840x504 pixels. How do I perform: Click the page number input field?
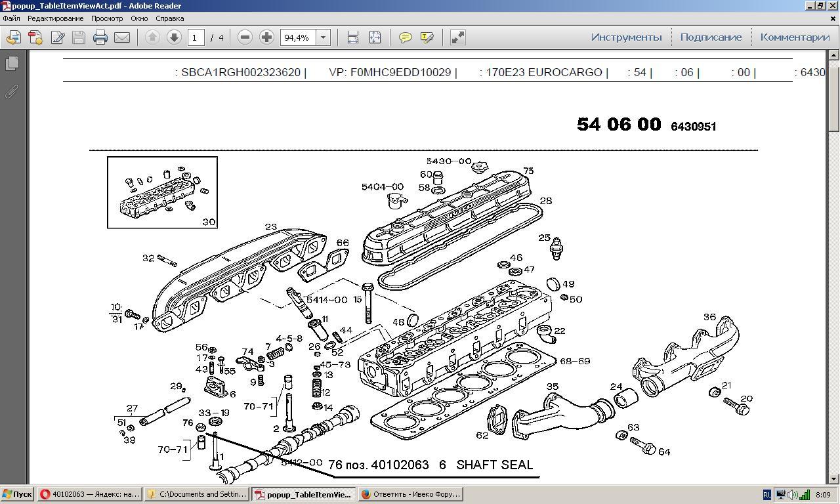pos(196,37)
